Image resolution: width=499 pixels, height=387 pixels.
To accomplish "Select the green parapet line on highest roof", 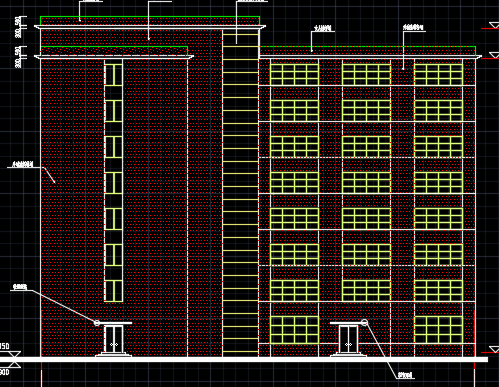I will [150, 17].
